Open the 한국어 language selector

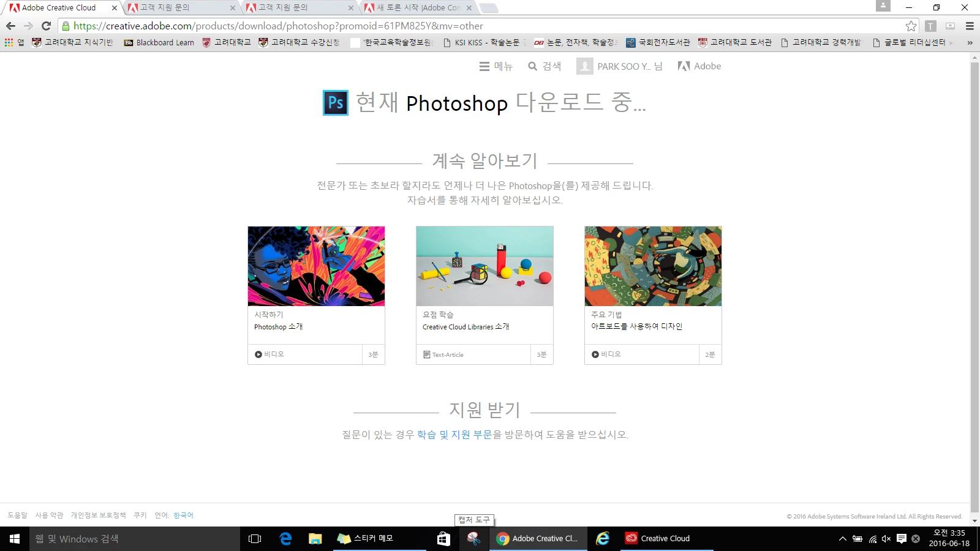click(183, 515)
